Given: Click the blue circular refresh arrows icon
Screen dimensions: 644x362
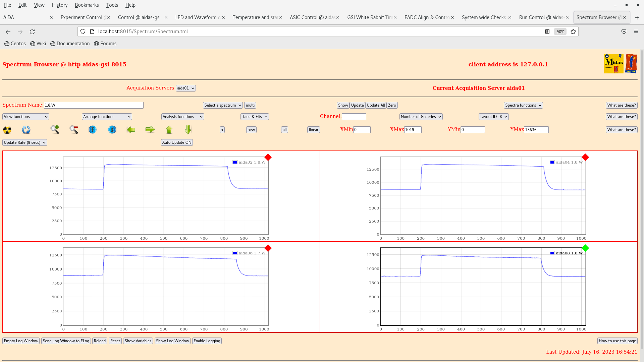Looking at the screenshot, I should point(26,130).
